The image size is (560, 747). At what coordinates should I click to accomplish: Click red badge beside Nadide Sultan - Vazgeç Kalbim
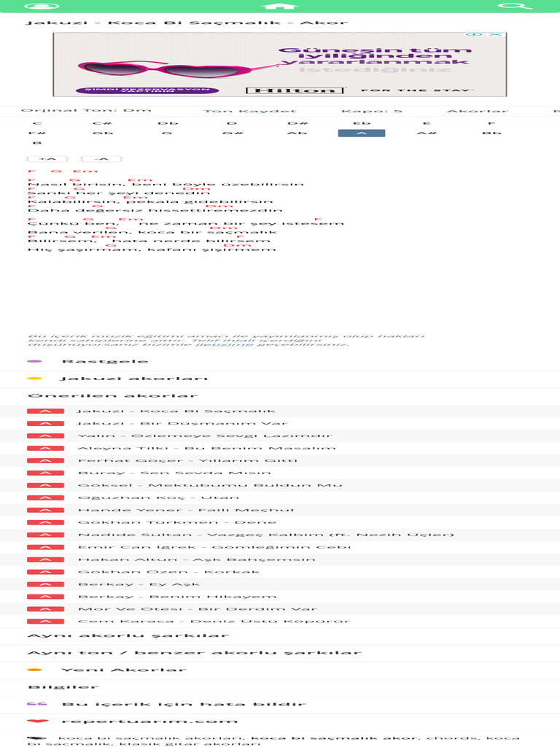pos(45,535)
